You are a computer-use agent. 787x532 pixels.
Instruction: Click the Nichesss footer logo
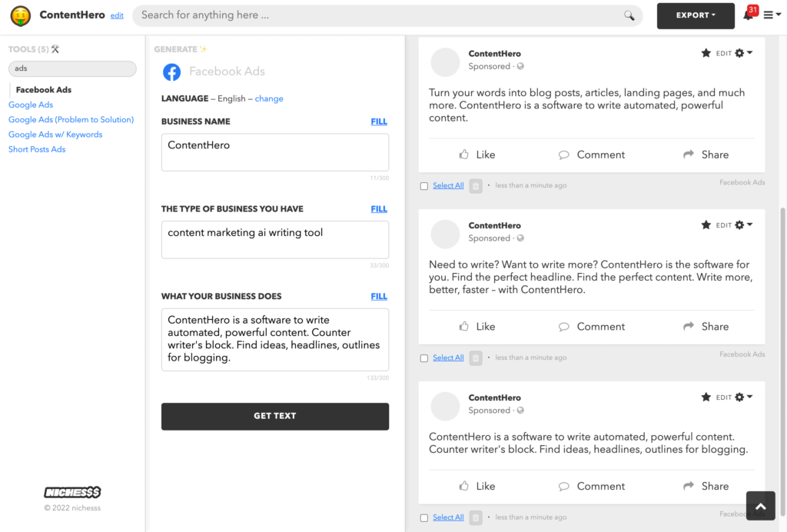[x=72, y=492]
